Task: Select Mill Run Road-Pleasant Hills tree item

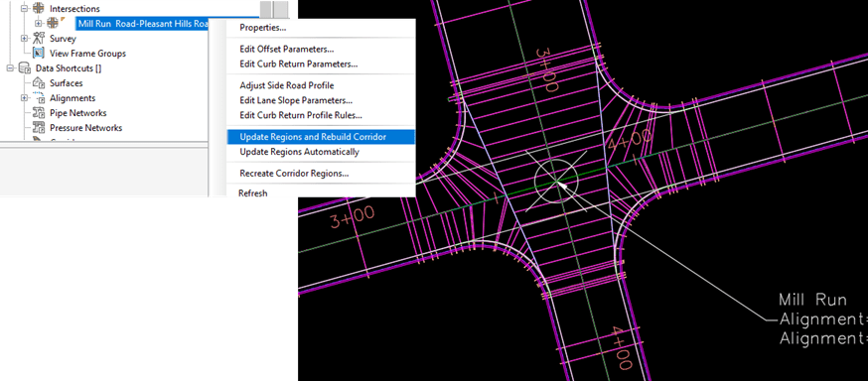Action: 143,23
